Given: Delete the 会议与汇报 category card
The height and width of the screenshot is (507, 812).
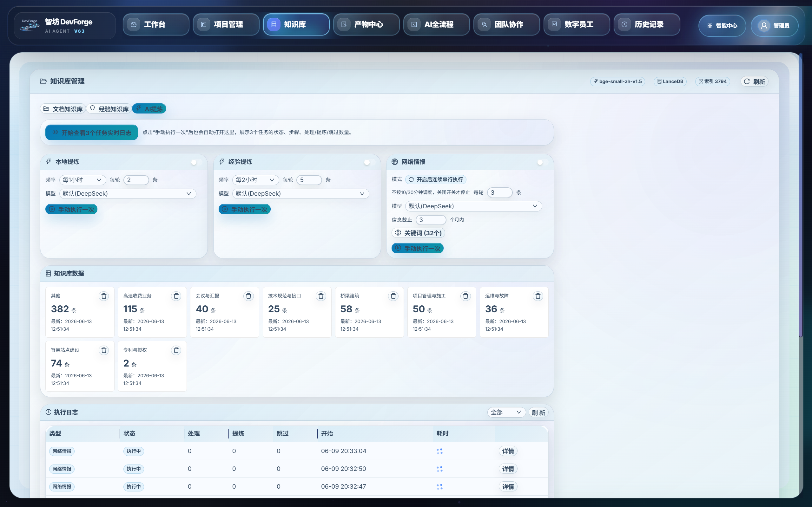Looking at the screenshot, I should click(248, 296).
